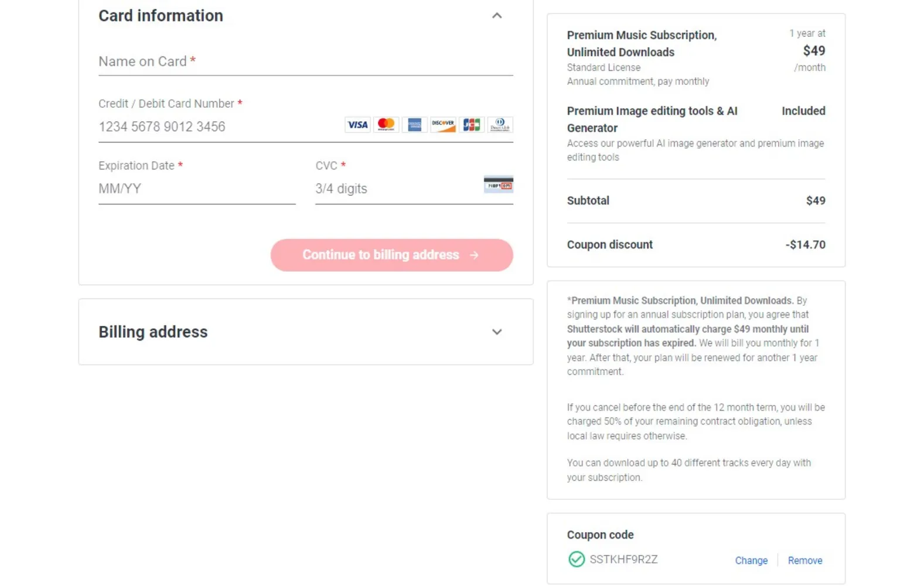
Task: Click the Visa card icon
Action: (x=357, y=125)
